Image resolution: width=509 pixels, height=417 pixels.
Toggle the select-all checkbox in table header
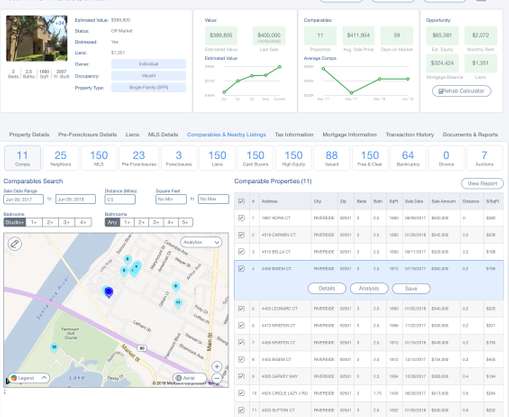[x=241, y=201]
